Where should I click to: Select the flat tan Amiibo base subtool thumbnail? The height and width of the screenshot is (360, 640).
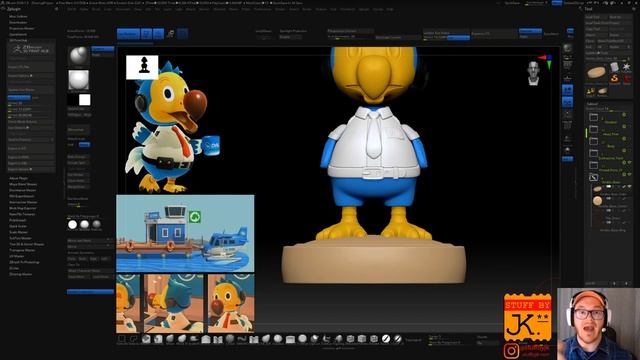pos(597,189)
